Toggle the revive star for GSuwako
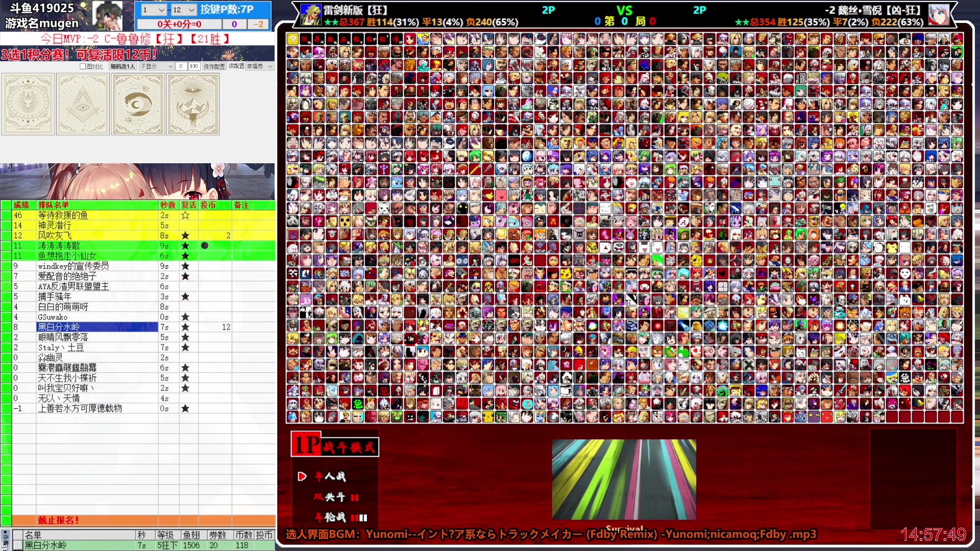This screenshot has height=551, width=980. [x=185, y=317]
